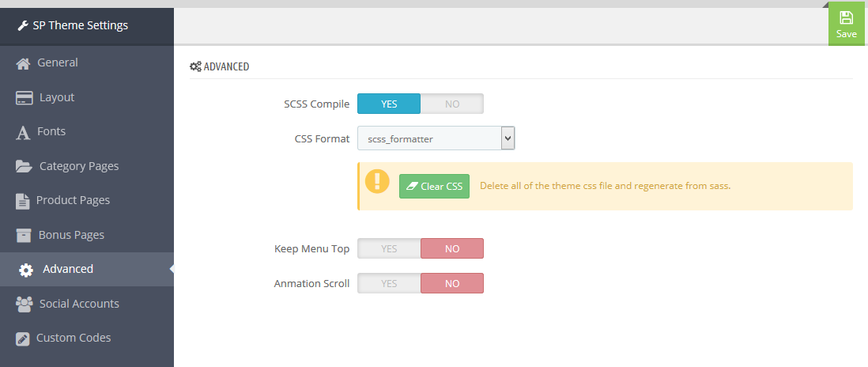Open the Advanced settings tab
868x367 pixels.
pos(68,269)
